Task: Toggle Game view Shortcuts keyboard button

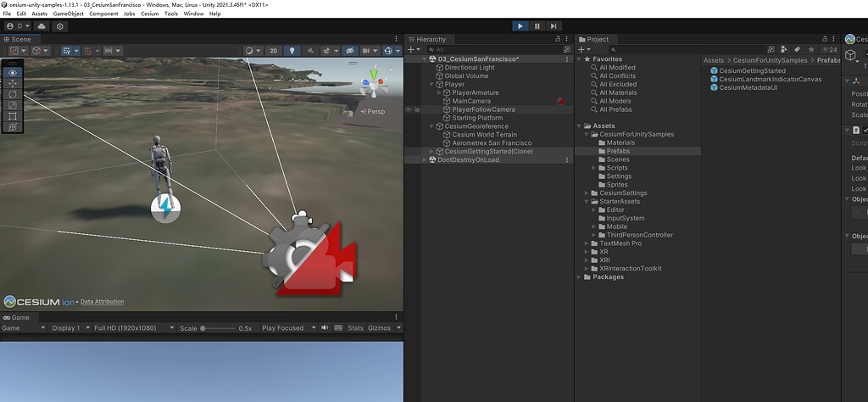Action: tap(338, 328)
